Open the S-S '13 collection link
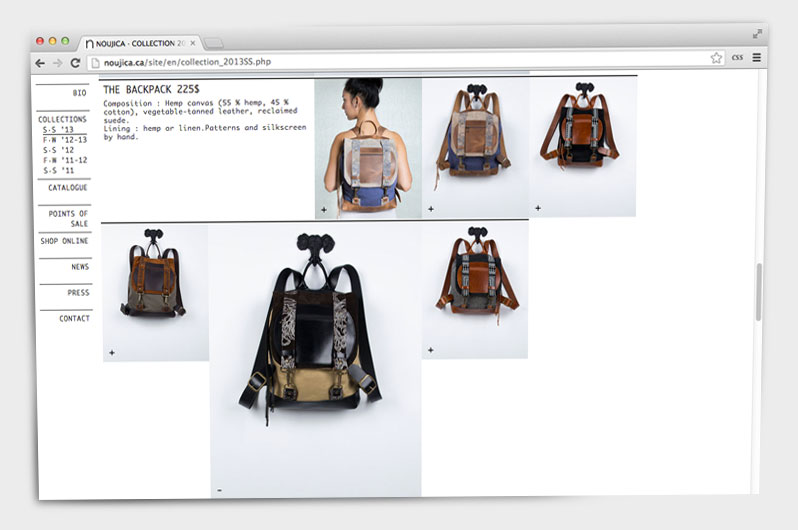798x530 pixels. [58, 130]
